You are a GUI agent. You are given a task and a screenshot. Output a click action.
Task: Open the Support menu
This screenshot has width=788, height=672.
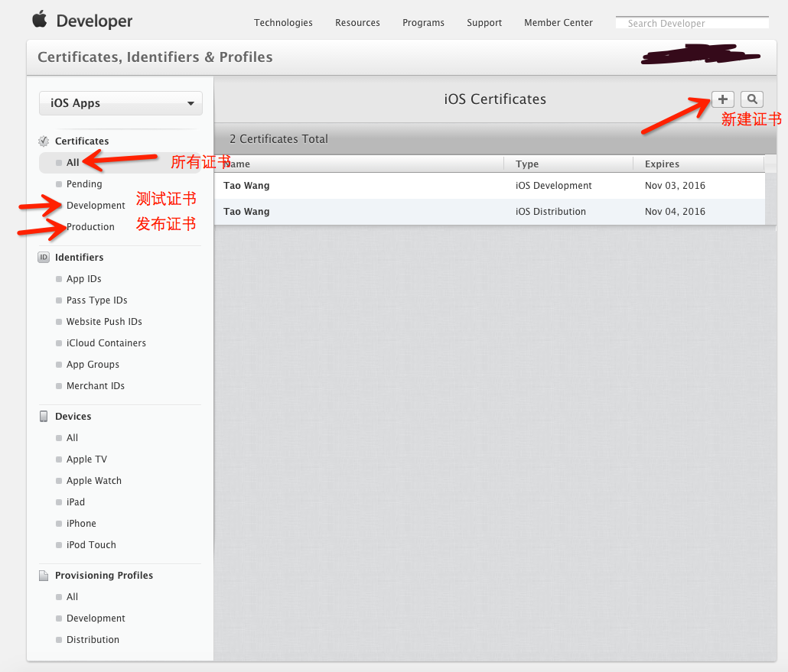coord(484,23)
